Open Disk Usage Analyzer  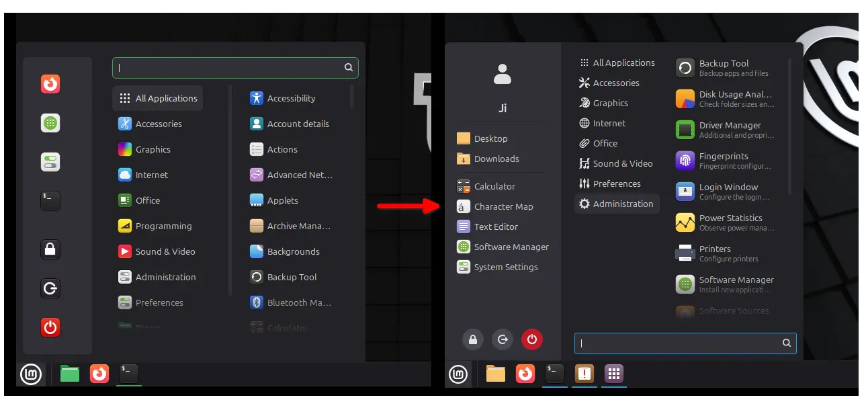726,99
